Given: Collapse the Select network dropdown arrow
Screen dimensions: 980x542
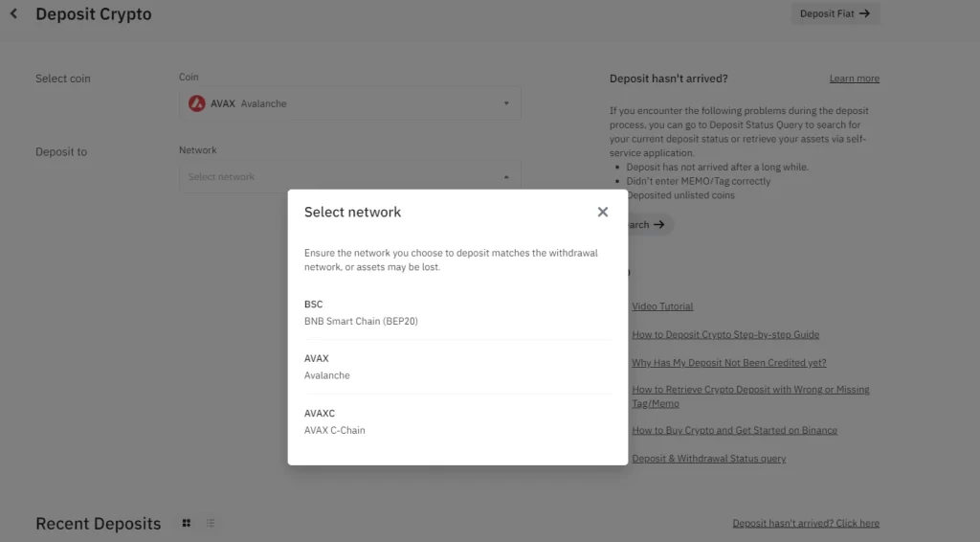Looking at the screenshot, I should point(506,177).
